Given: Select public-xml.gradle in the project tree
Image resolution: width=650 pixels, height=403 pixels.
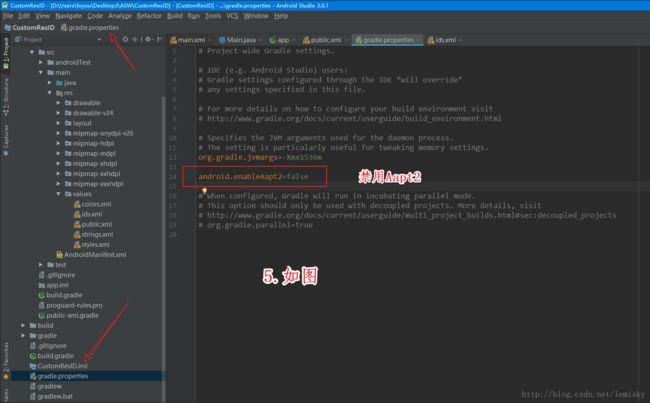Looking at the screenshot, I should tap(69, 316).
